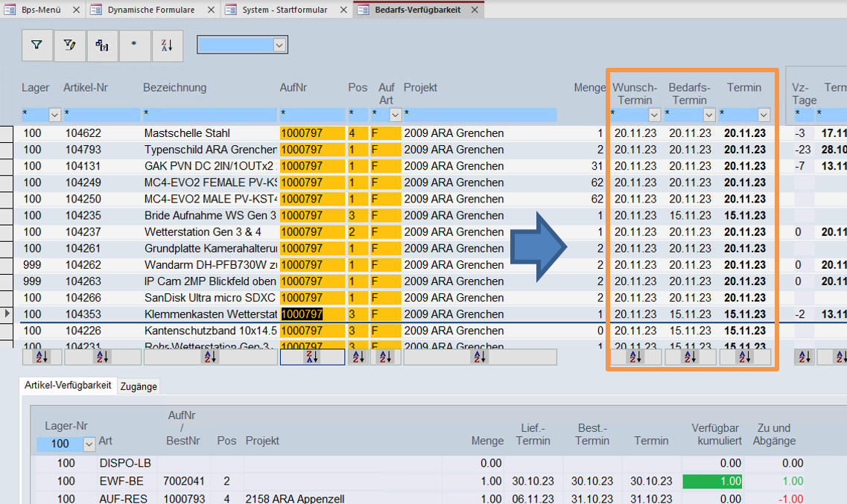Click the GAK PVN DC 2IN/1OUTx2 cell
847x504 pixels.
coord(210,166)
